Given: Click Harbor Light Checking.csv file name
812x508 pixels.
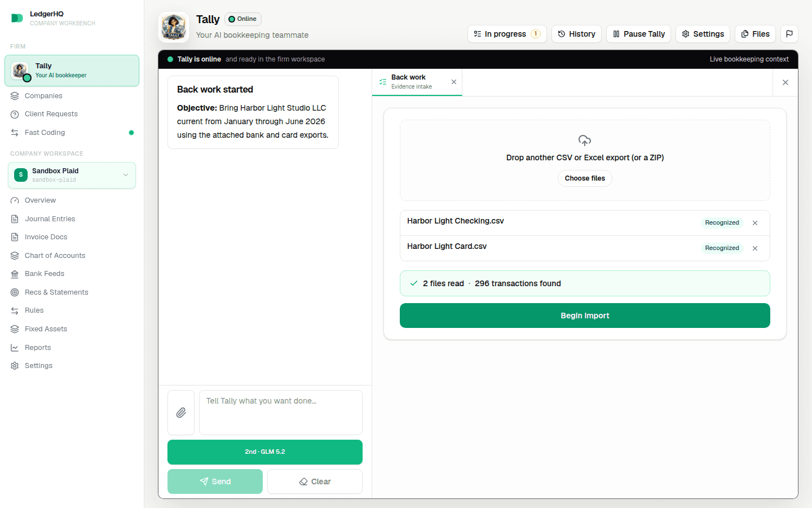Looking at the screenshot, I should coord(456,221).
